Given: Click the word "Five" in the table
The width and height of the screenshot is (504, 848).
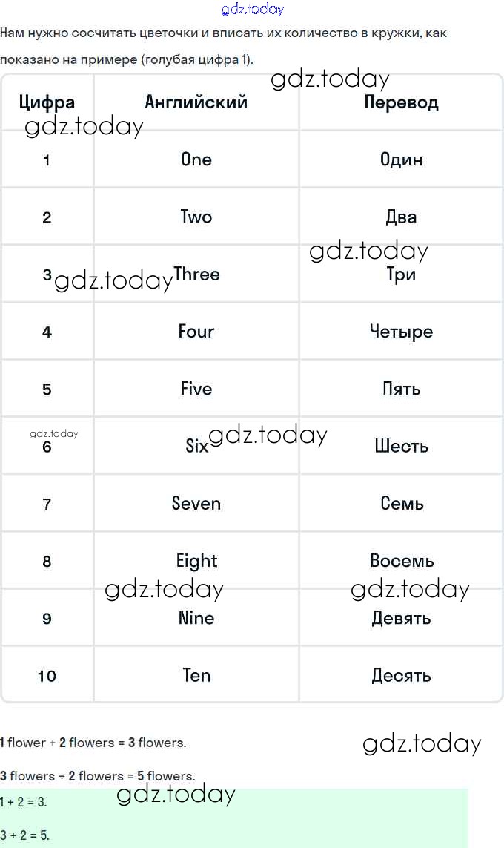Looking at the screenshot, I should [196, 389].
